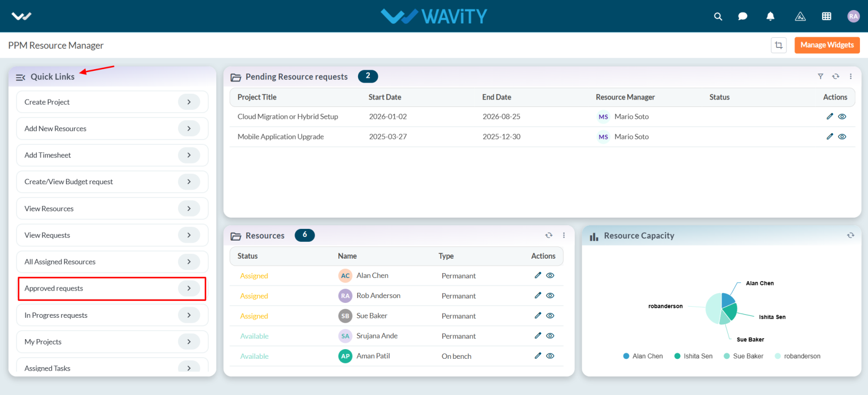Refresh the Resource Capacity chart

850,235
